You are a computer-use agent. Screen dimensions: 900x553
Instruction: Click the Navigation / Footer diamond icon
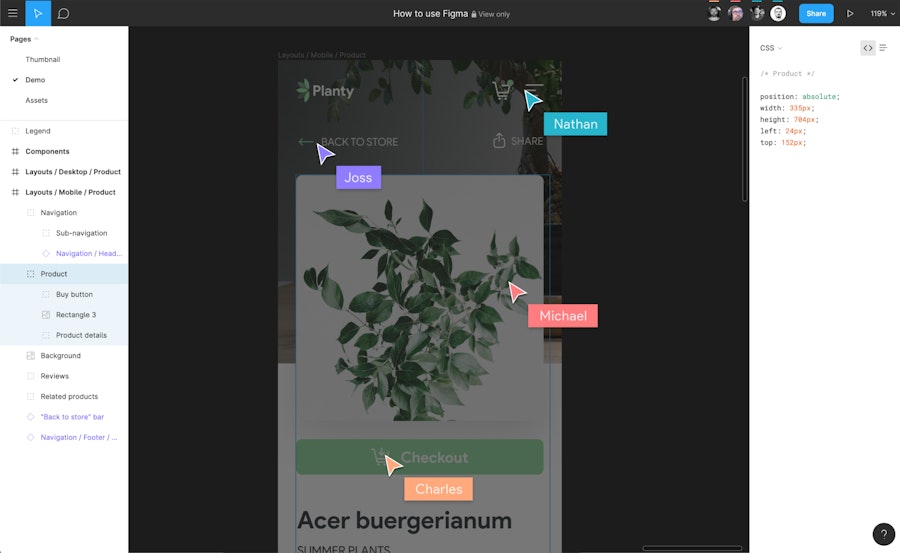pos(30,437)
